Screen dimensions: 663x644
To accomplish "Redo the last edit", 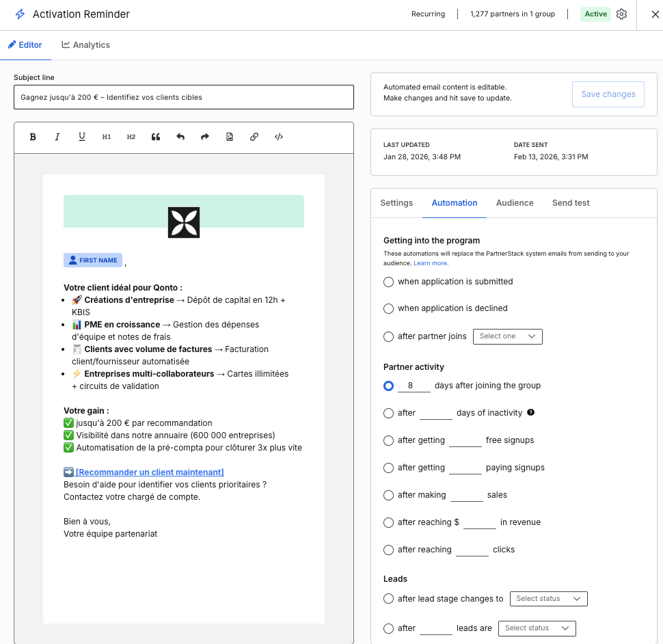I will click(x=205, y=137).
